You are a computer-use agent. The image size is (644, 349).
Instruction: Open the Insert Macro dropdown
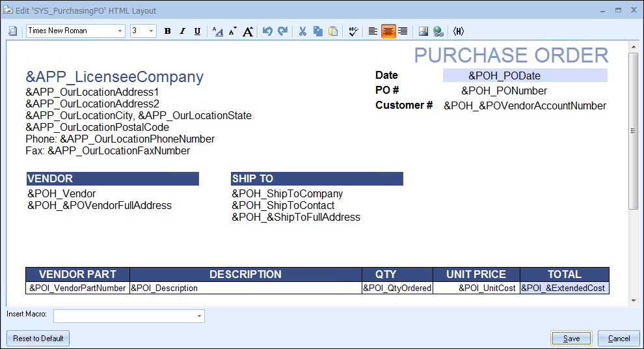198,316
